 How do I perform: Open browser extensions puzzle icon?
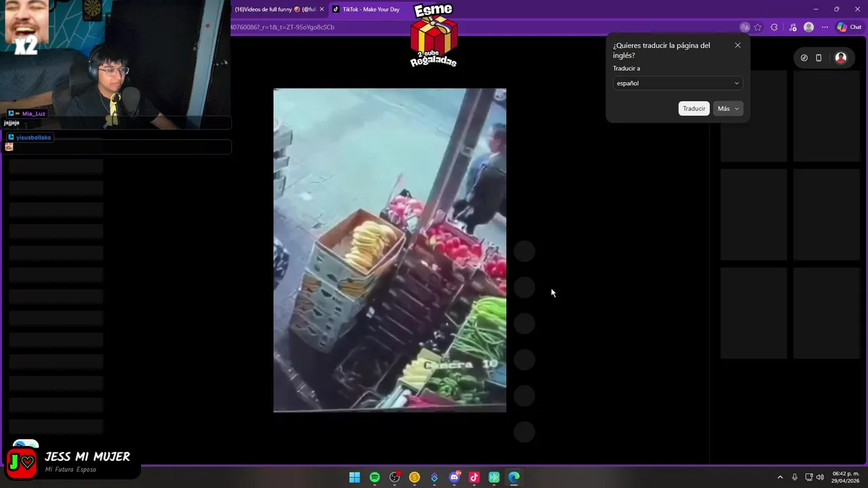click(x=774, y=27)
